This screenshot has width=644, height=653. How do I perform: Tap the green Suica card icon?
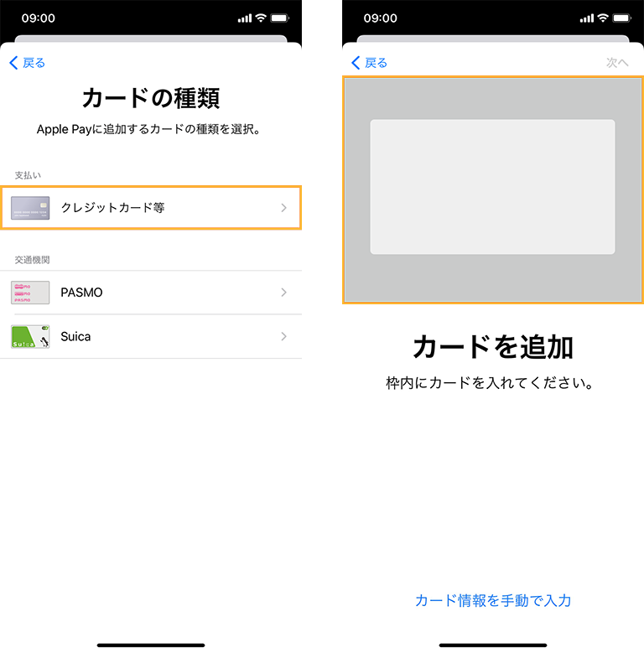click(x=30, y=336)
